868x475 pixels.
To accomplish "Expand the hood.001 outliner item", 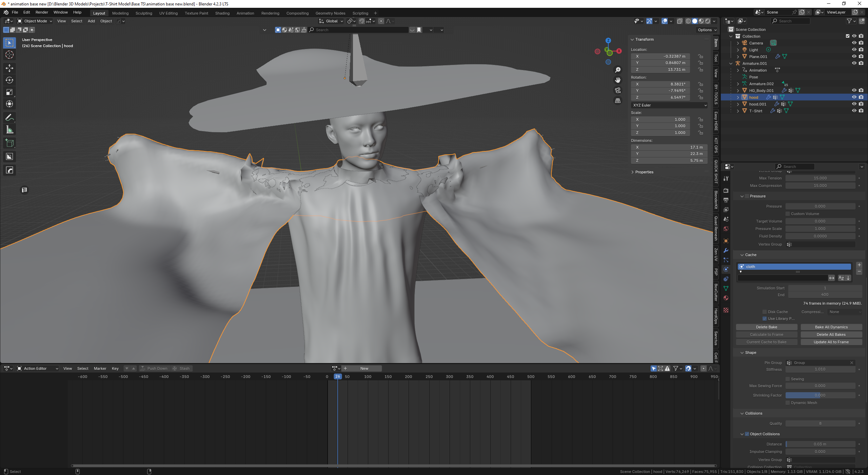I will 738,104.
